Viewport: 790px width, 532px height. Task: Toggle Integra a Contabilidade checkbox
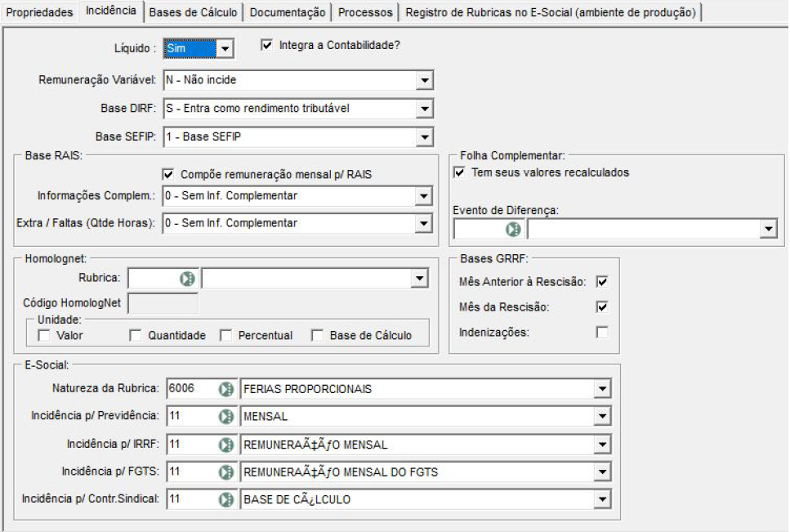[266, 45]
